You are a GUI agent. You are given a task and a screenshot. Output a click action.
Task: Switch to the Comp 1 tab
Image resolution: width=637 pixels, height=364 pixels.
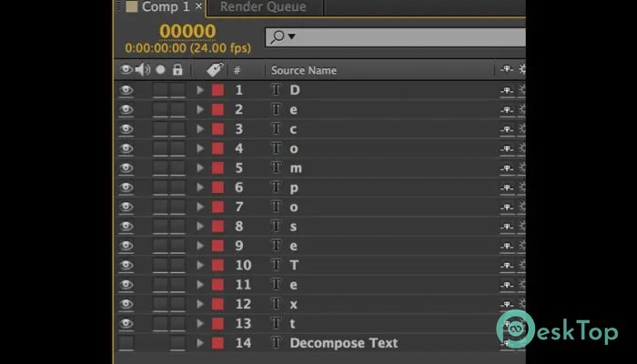(166, 7)
